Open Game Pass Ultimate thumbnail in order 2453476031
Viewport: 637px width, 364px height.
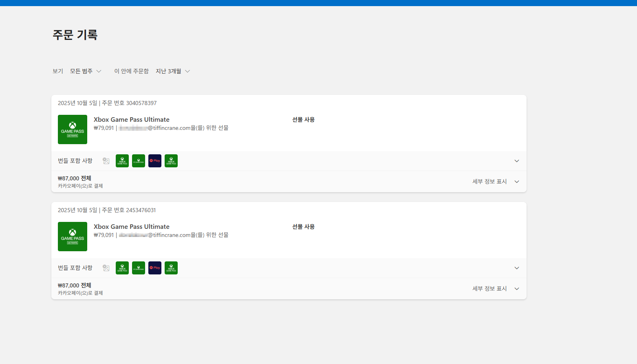click(x=73, y=237)
